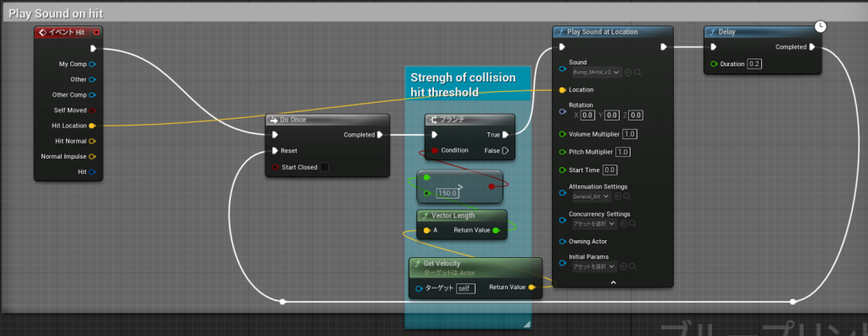Browse to Attenuation Settings asset magnifier
Screen dimensions: 868x336
(x=626, y=196)
